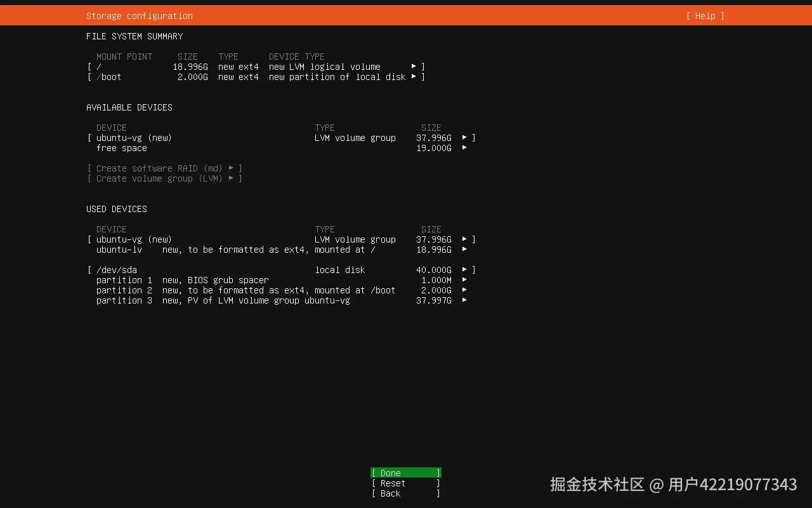Screen dimensions: 812x508
Task: Expand options for /dev/sda local disk
Action: (464, 269)
